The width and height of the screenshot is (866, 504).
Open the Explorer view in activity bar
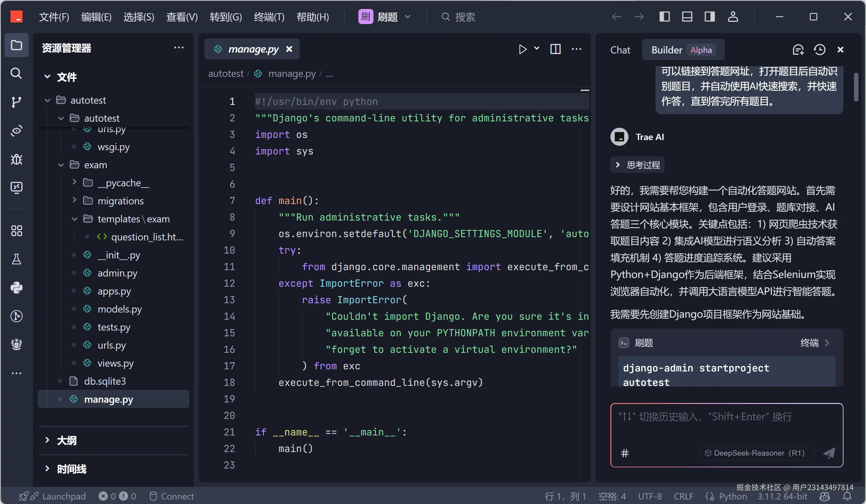[16, 45]
